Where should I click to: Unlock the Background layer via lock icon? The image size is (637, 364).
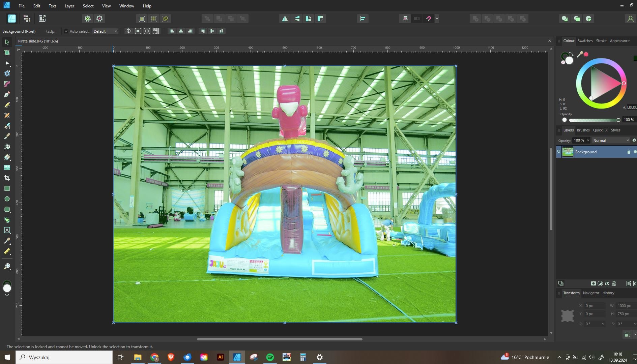(x=629, y=152)
